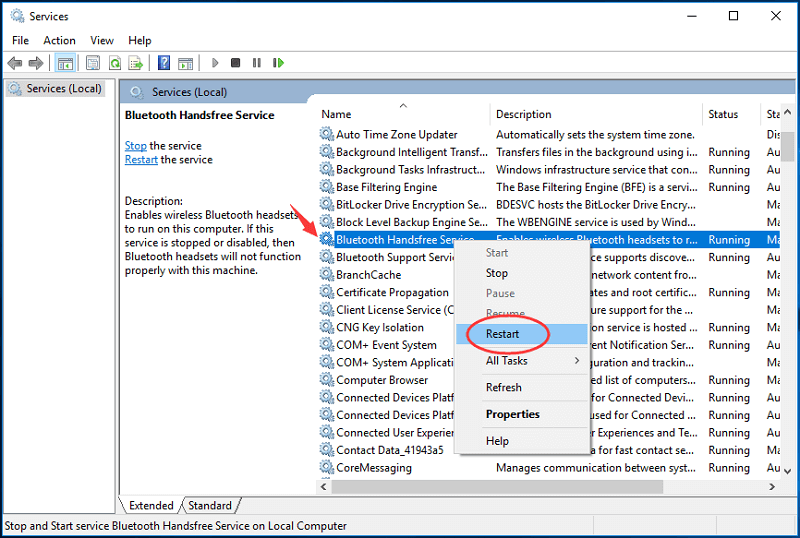
Task: Click Running status of CoreMessaging
Action: coord(729,468)
